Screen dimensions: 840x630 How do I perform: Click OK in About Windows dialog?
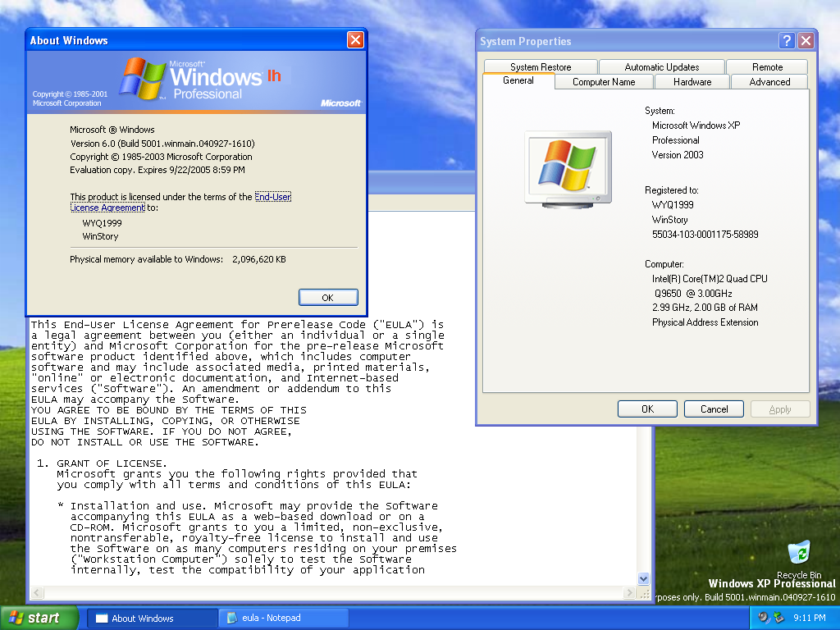click(328, 297)
